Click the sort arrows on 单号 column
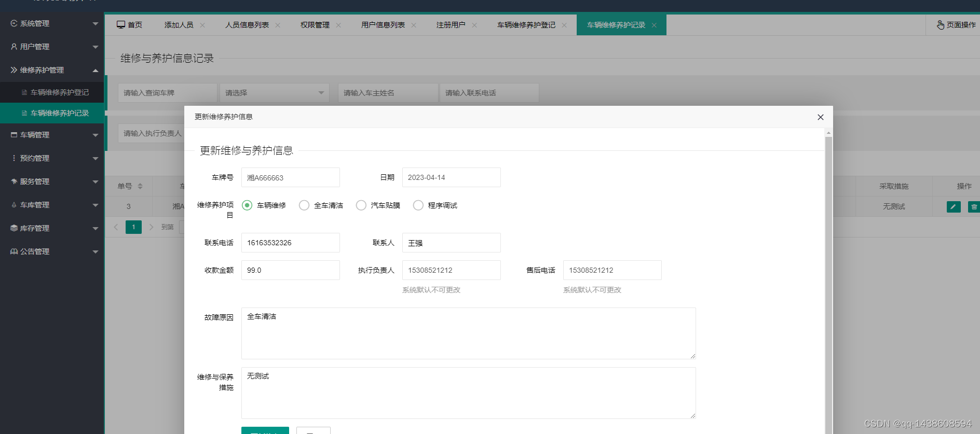980x434 pixels. pos(140,186)
